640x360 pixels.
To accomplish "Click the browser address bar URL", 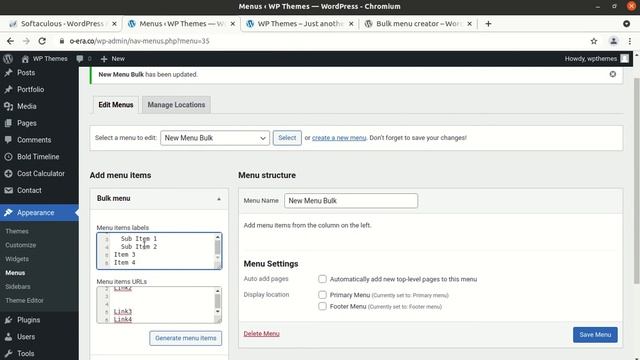I will pos(140,41).
